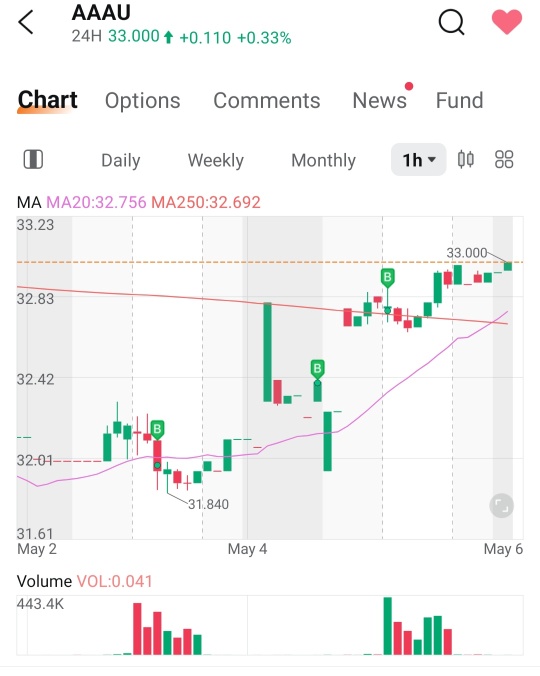Tap the back arrow icon
This screenshot has width=540, height=676.
26,22
